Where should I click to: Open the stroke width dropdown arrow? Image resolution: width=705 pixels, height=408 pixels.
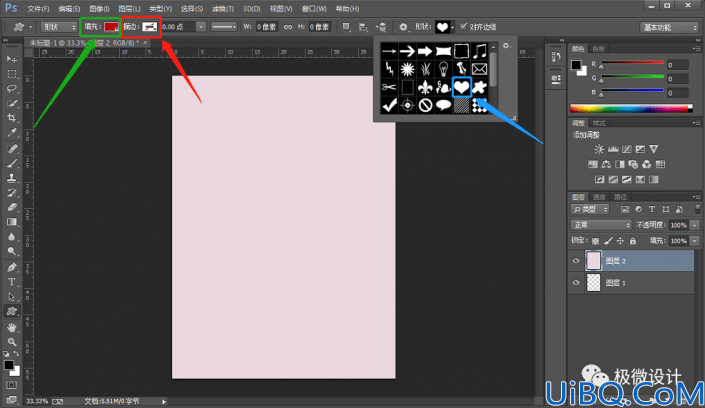coord(201,27)
